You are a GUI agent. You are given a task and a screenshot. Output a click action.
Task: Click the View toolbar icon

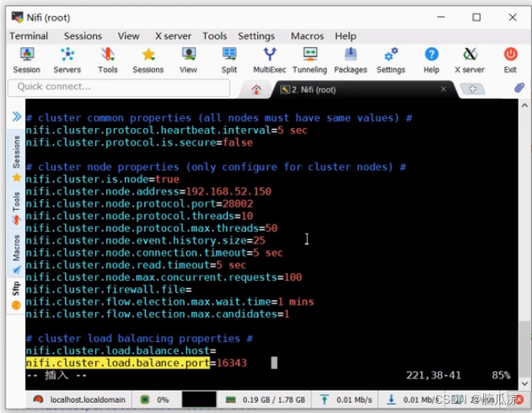[188, 61]
